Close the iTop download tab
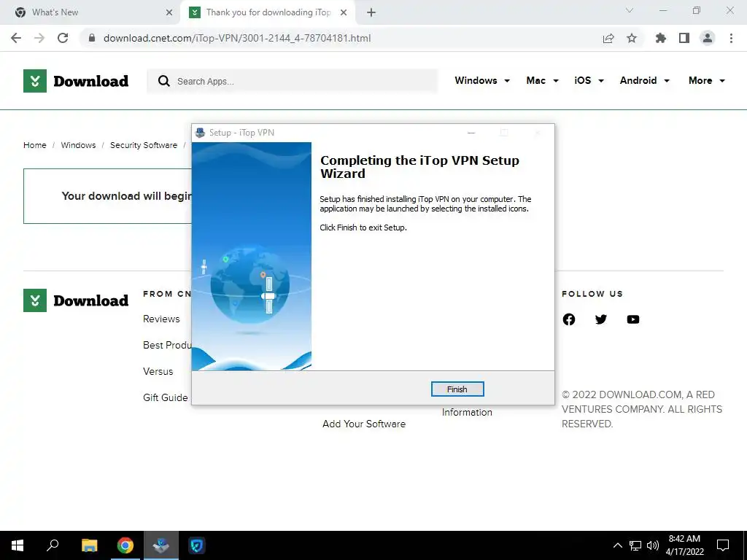Image resolution: width=747 pixels, height=560 pixels. [344, 12]
